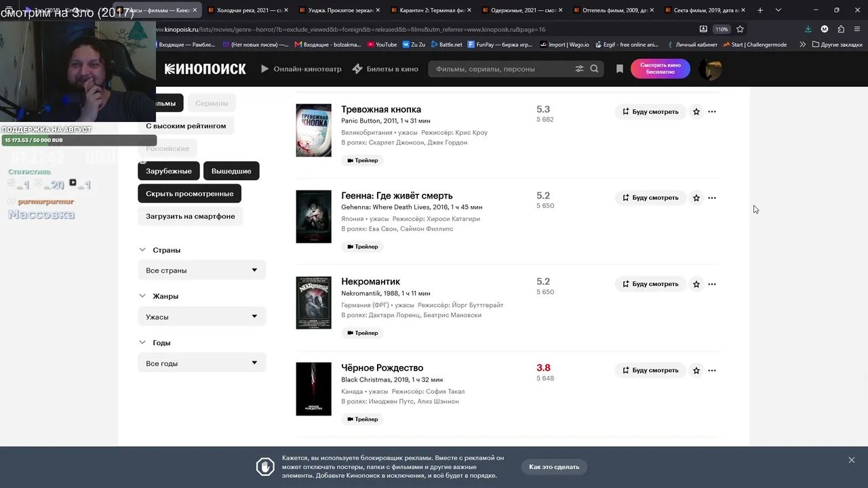The image size is (868, 488).
Task: Open more options for Чёрное Рождество
Action: point(711,370)
